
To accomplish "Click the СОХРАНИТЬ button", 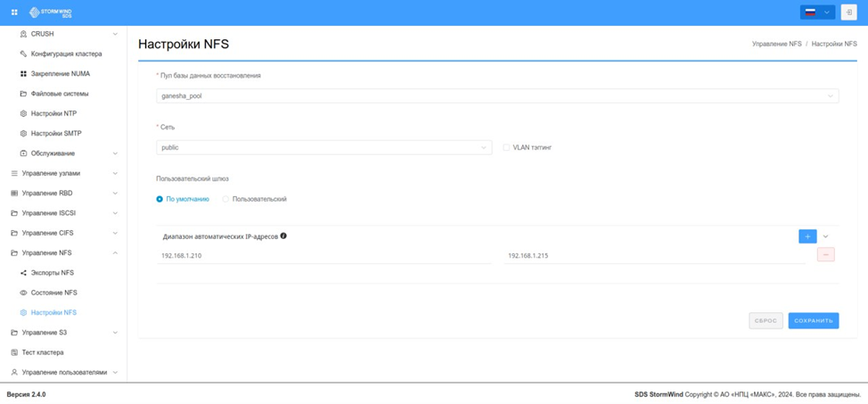I will [x=814, y=321].
